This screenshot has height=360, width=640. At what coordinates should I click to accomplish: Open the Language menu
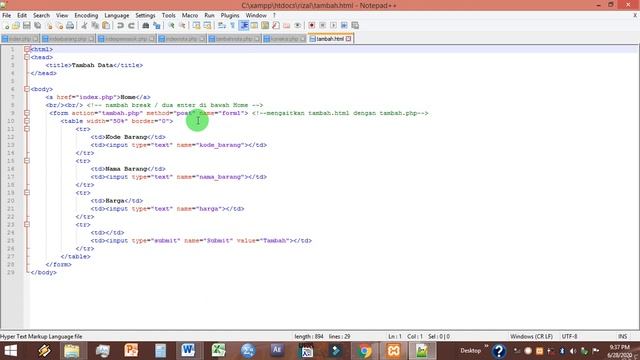click(x=117, y=16)
